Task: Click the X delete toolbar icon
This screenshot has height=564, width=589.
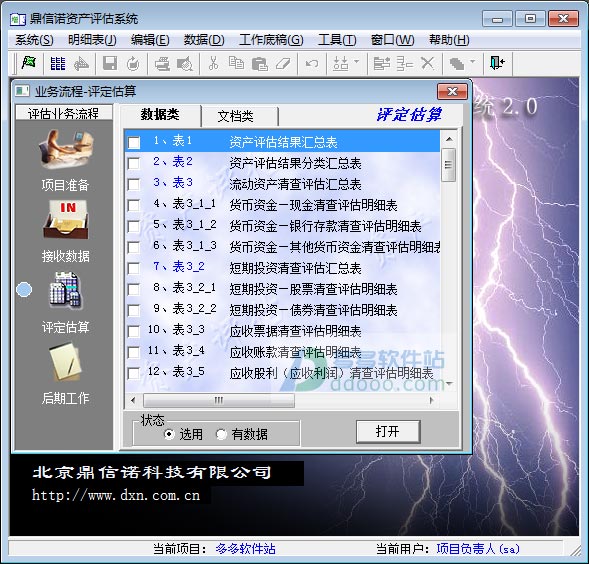Action: coord(427,63)
